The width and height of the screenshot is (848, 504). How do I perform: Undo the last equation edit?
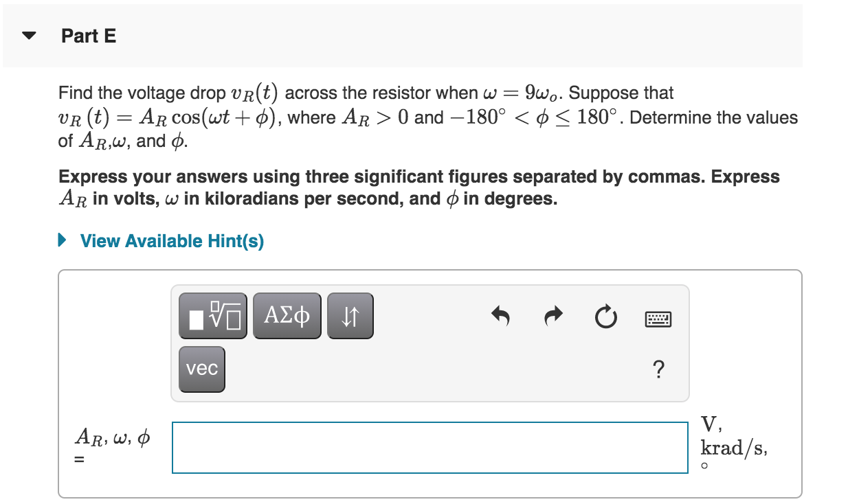pos(501,317)
